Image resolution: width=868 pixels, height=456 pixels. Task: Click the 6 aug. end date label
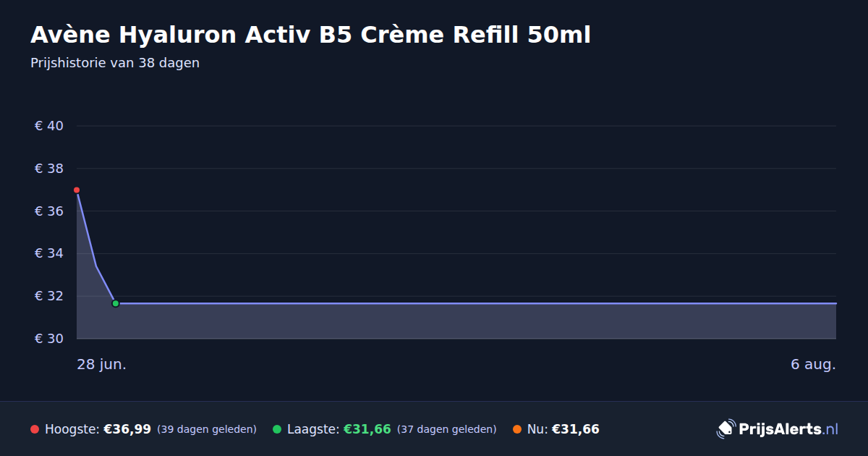[x=813, y=364]
